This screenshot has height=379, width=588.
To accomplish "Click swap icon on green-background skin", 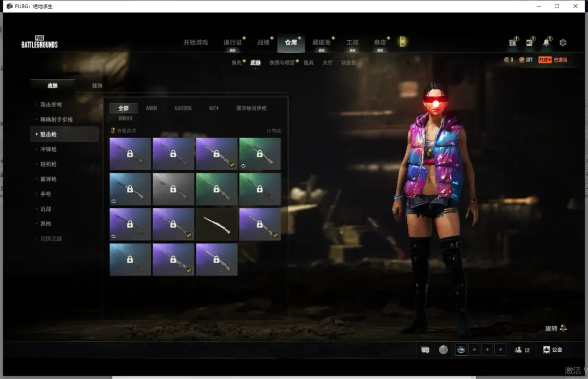I will (x=243, y=165).
